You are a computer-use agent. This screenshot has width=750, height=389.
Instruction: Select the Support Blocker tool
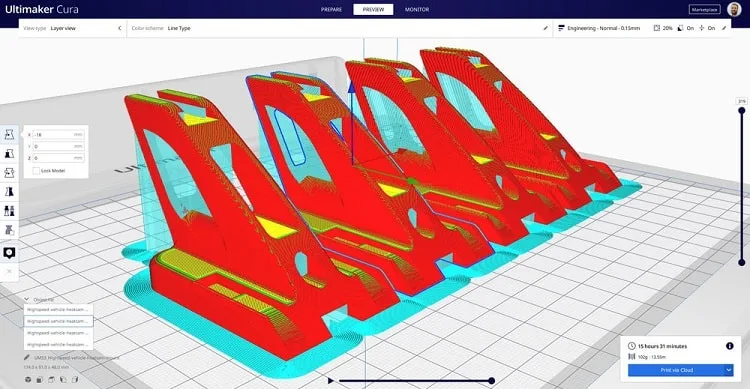tap(9, 230)
